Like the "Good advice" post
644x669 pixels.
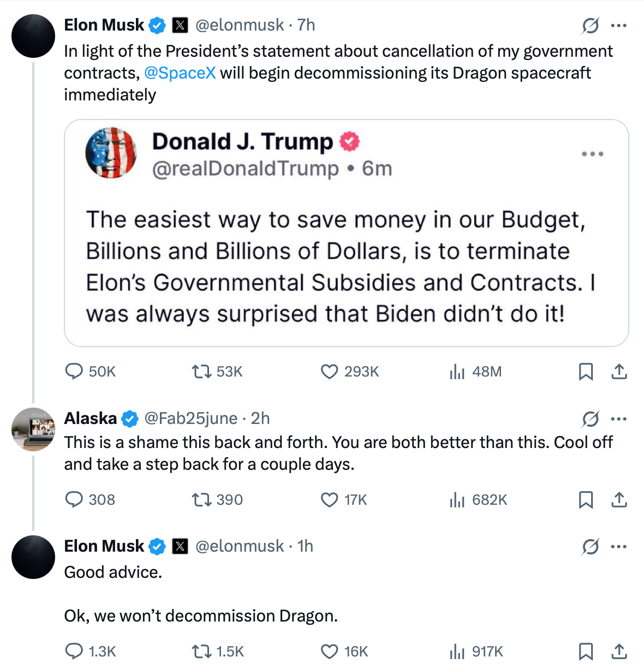pyautogui.click(x=329, y=651)
